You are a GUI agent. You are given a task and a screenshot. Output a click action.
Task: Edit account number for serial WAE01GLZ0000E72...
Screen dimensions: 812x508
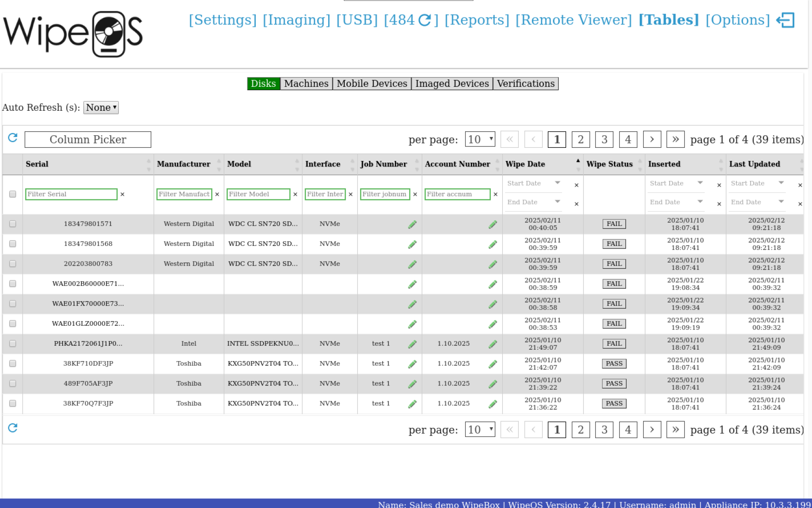tap(493, 324)
